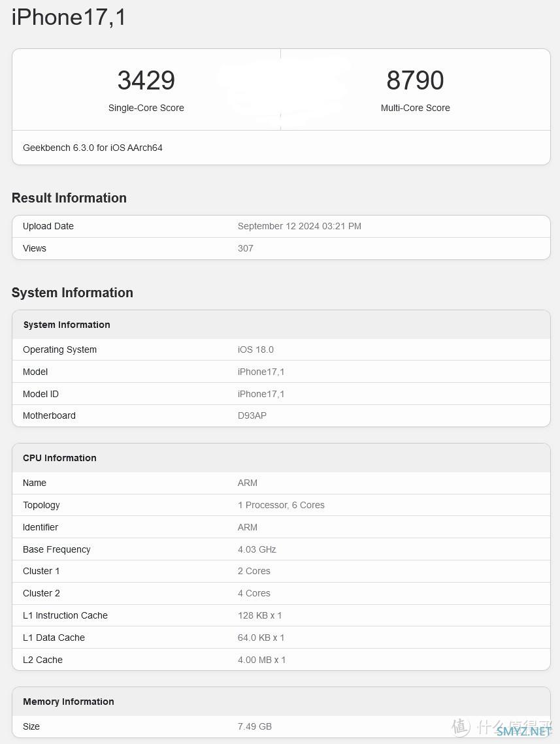This screenshot has height=744, width=560.
Task: Select the Views count 307
Action: click(245, 248)
